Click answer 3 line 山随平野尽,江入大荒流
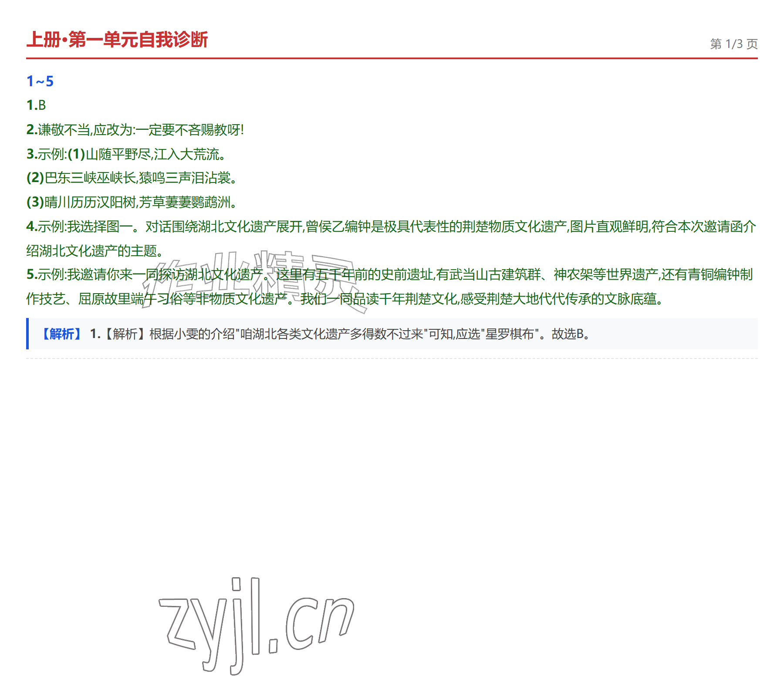This screenshot has height=697, width=784. [126, 154]
